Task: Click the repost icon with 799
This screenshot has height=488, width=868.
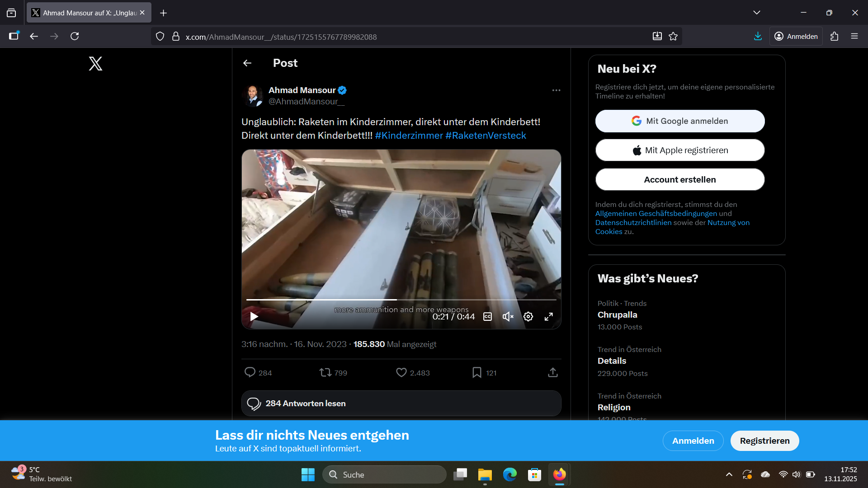Action: pyautogui.click(x=325, y=372)
